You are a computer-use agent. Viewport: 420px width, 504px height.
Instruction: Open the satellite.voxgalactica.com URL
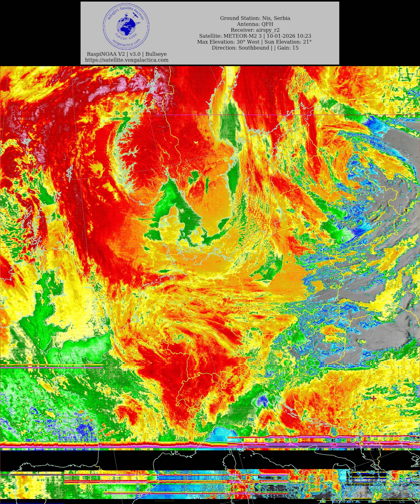pos(127,60)
